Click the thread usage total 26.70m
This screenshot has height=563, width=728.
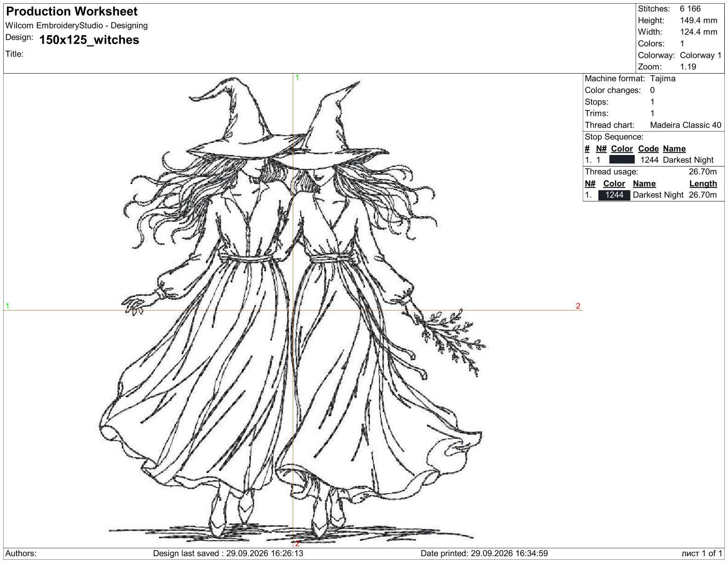pos(703,172)
